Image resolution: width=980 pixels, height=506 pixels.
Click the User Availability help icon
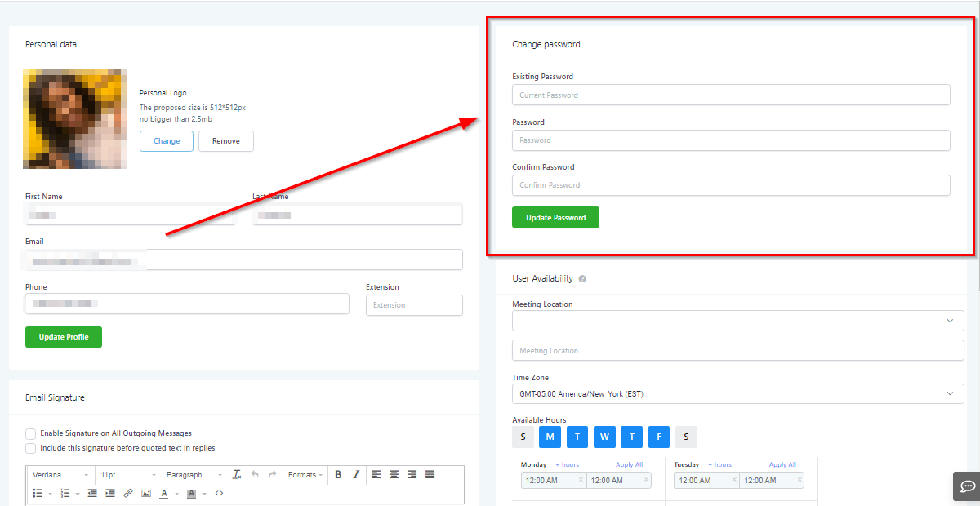[x=582, y=279]
